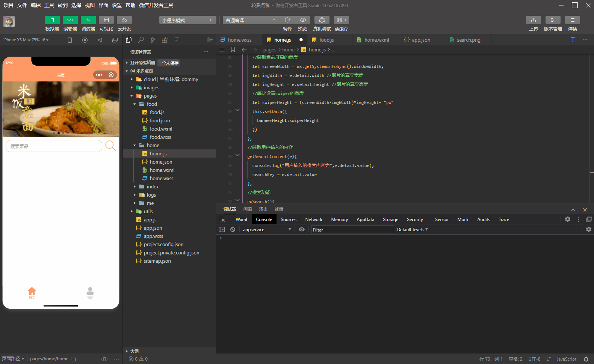Click the 上传 upload icon

pyautogui.click(x=534, y=20)
